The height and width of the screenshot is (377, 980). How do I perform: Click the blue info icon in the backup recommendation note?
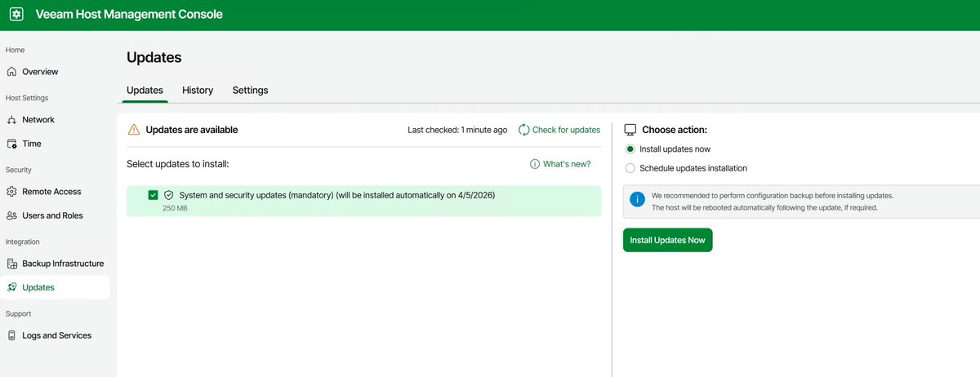pyautogui.click(x=637, y=201)
